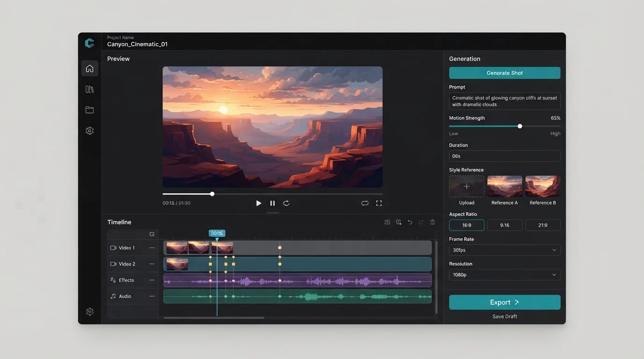
Task: Delete selection with the timeline trash icon
Action: click(x=432, y=223)
